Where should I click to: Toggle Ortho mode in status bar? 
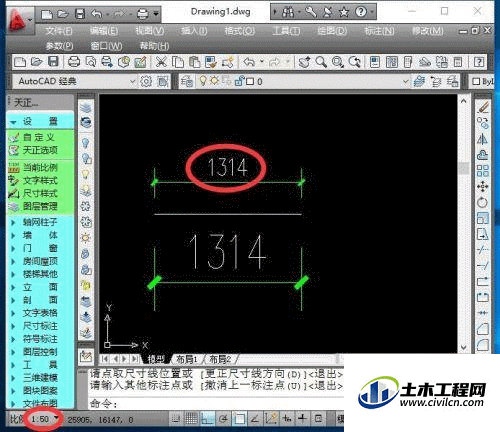click(x=207, y=419)
